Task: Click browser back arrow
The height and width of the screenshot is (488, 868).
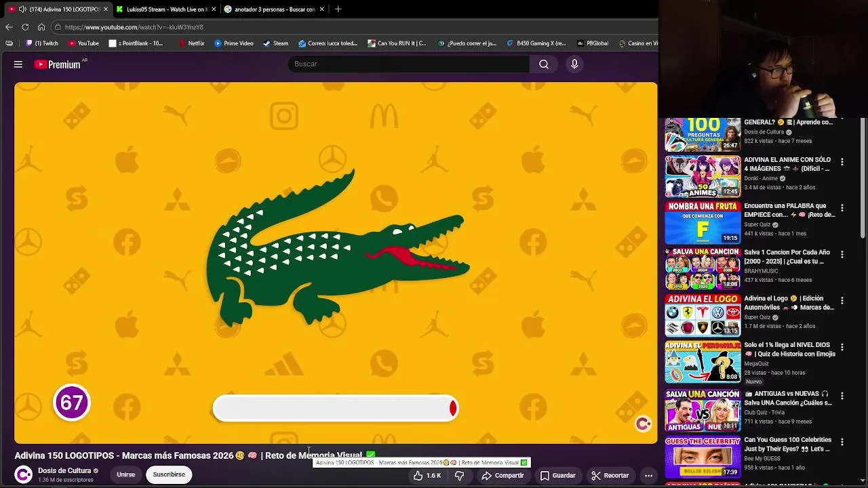Action: [9, 27]
